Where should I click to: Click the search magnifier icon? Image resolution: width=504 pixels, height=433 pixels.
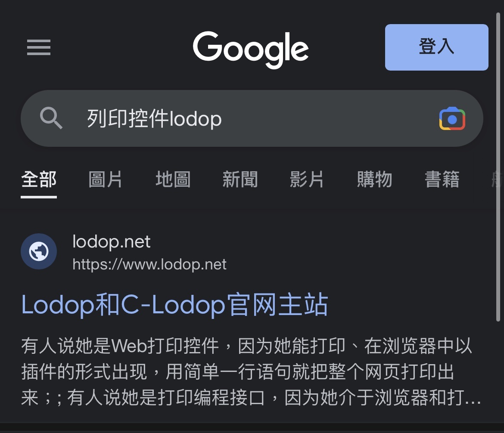(51, 118)
